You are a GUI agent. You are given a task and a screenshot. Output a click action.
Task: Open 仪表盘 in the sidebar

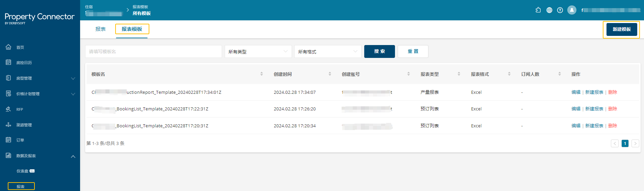click(x=23, y=171)
